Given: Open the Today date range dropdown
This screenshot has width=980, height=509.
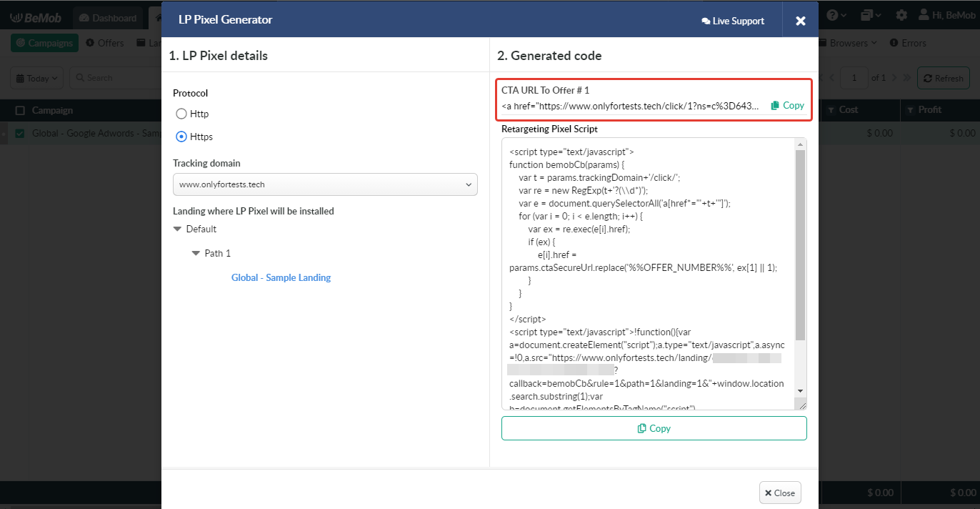Looking at the screenshot, I should coord(37,78).
